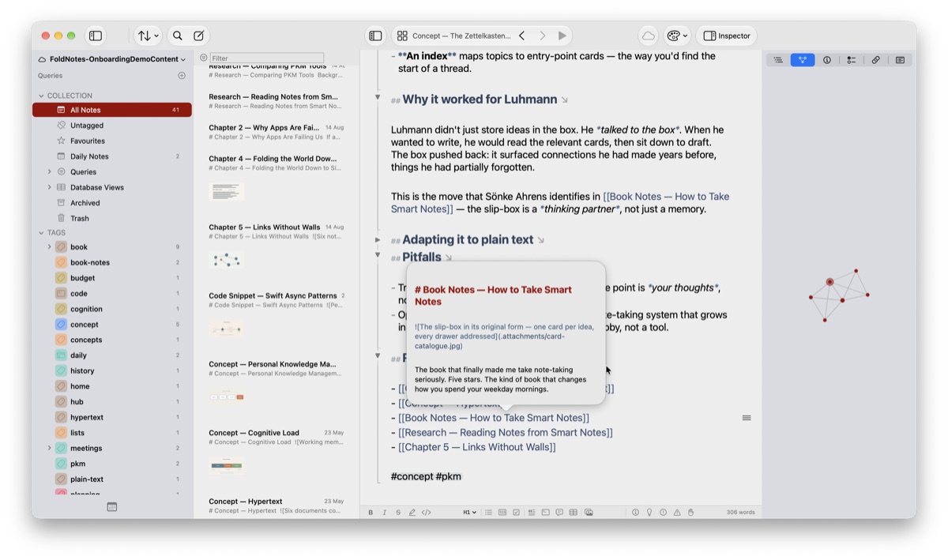The height and width of the screenshot is (560, 948).
Task: Click the highlighted center node in graph
Action: [x=829, y=282]
